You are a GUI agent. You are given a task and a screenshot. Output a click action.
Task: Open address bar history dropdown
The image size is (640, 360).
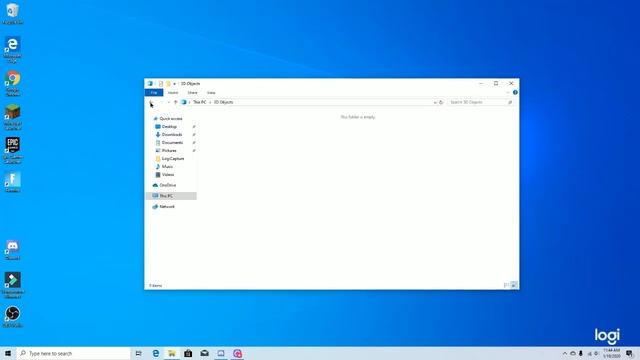(435, 102)
